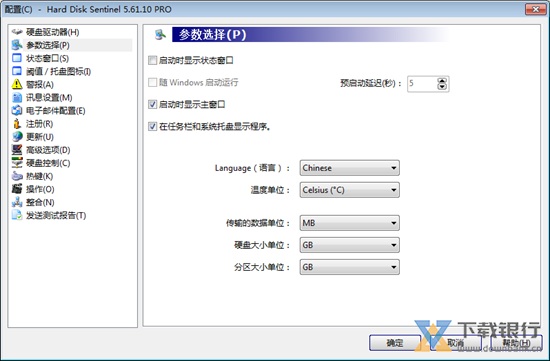550x361 pixels.
Task: Open 阈值 / 托盘图标(I) page
Action: tap(59, 71)
